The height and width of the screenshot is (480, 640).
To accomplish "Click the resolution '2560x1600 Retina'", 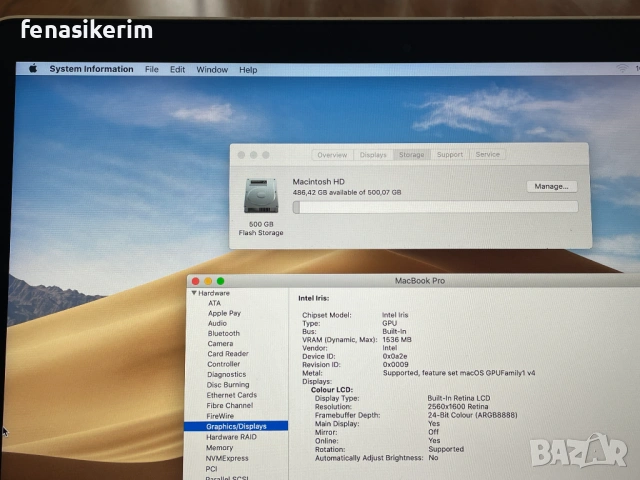I will tap(458, 407).
